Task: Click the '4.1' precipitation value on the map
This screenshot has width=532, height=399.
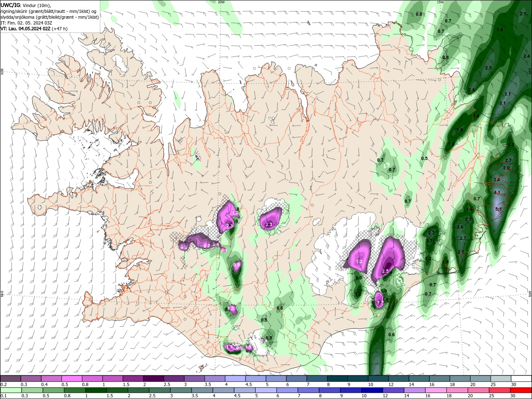Action: pyautogui.click(x=497, y=192)
